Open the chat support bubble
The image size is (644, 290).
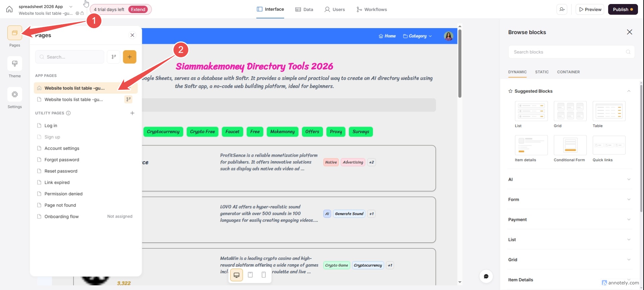point(486,276)
